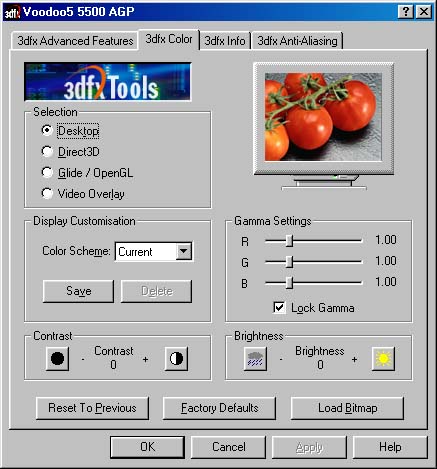Click the tomato preview image in the monitor
The width and height of the screenshot is (437, 469).
coord(323,117)
